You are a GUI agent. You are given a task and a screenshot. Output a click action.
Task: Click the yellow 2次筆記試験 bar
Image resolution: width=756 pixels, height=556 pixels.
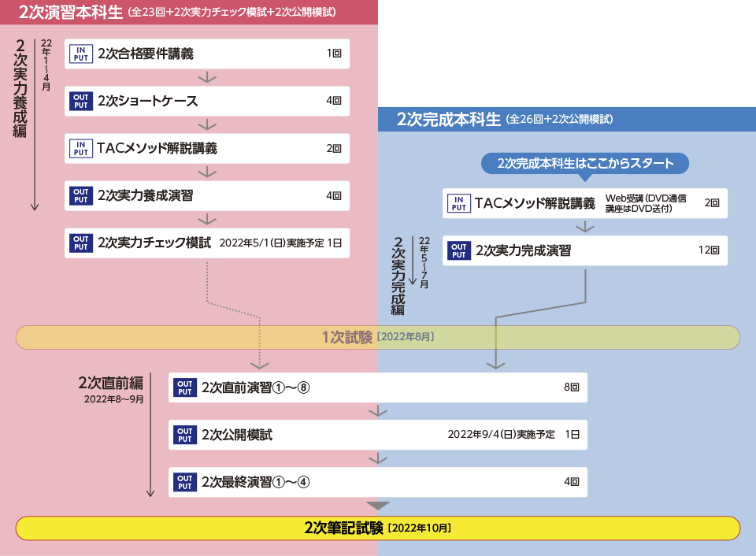tap(378, 528)
